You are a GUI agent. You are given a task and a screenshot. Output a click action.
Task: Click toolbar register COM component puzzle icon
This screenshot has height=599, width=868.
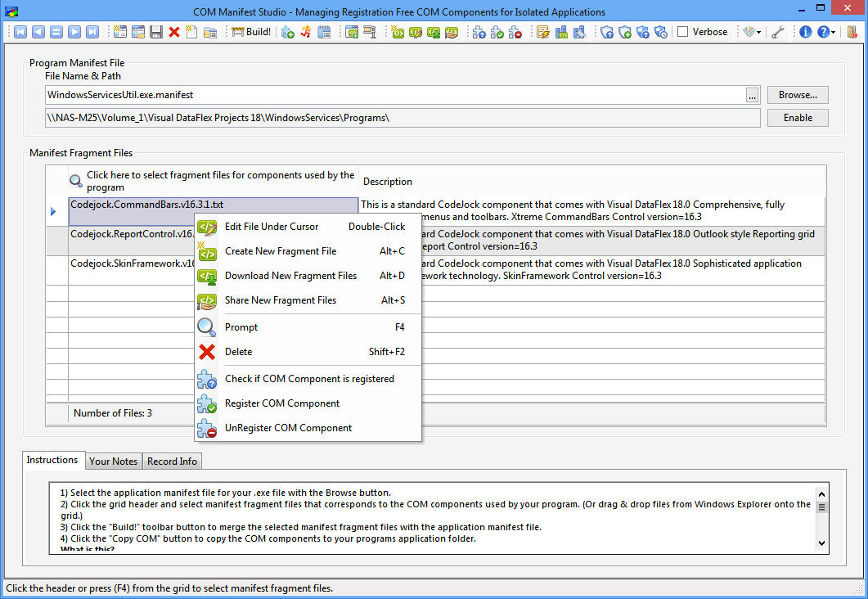click(497, 32)
